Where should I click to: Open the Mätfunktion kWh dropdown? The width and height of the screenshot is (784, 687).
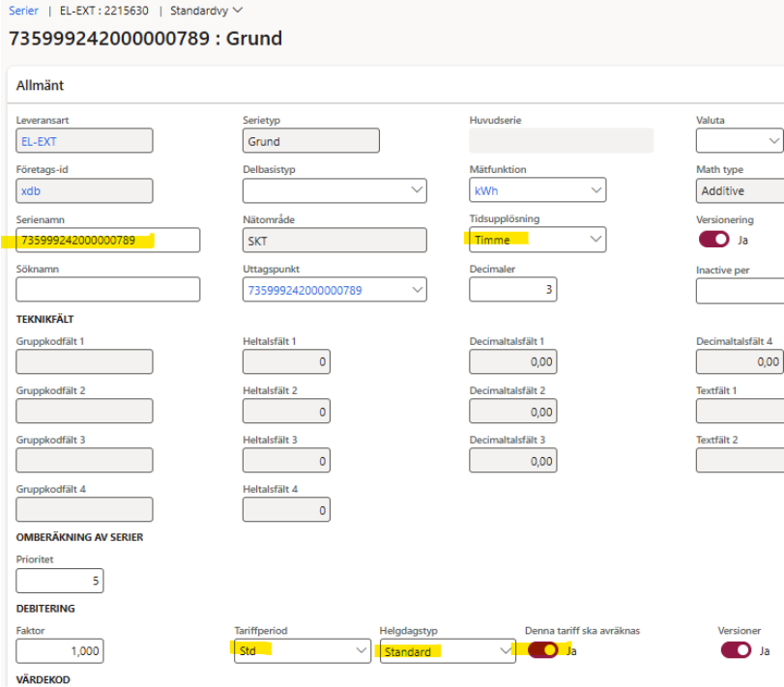tap(595, 190)
